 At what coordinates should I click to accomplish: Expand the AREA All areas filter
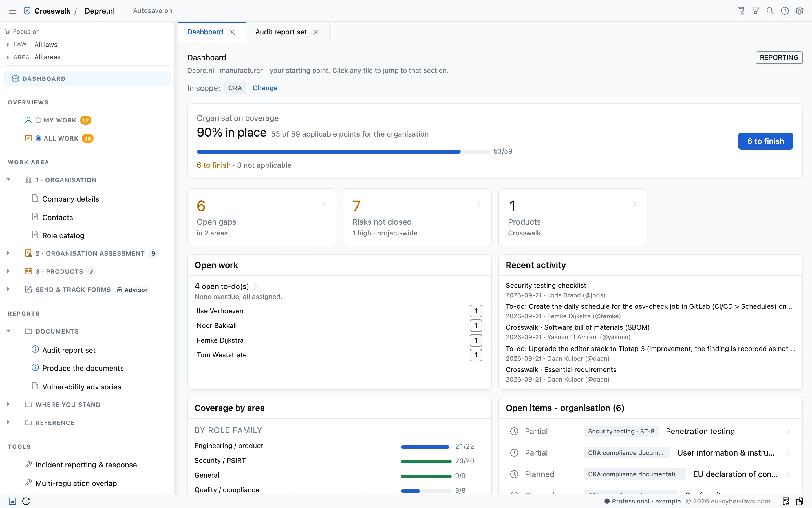[x=8, y=58]
